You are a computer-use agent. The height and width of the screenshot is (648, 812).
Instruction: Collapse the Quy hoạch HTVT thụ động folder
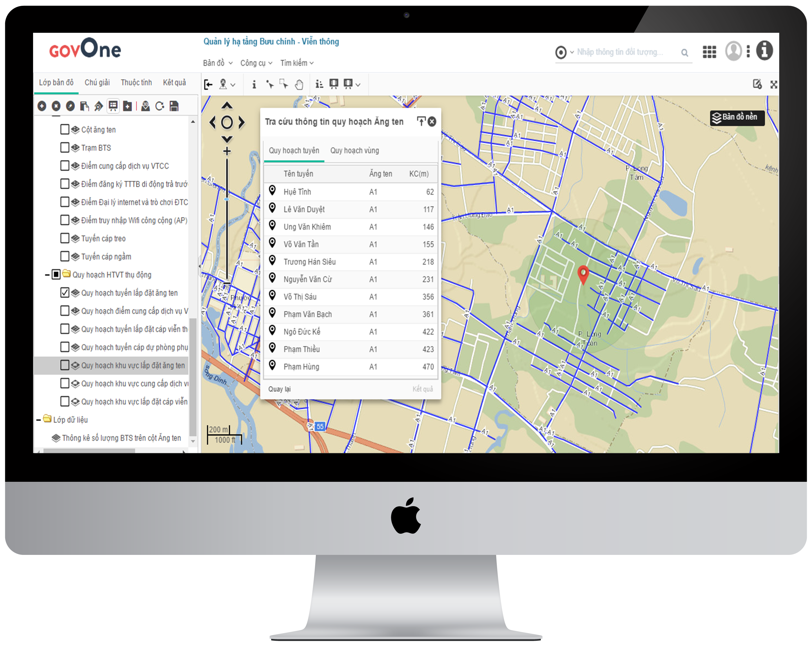47,275
